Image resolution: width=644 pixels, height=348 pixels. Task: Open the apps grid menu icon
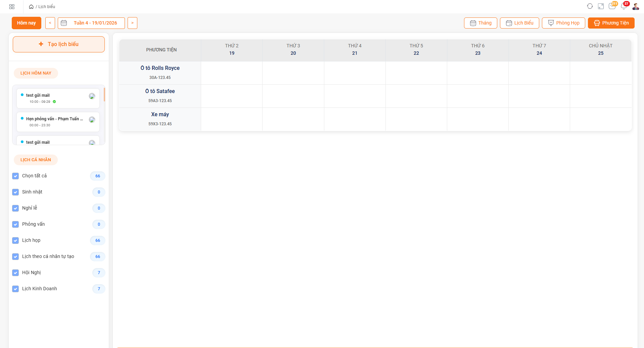(x=12, y=7)
